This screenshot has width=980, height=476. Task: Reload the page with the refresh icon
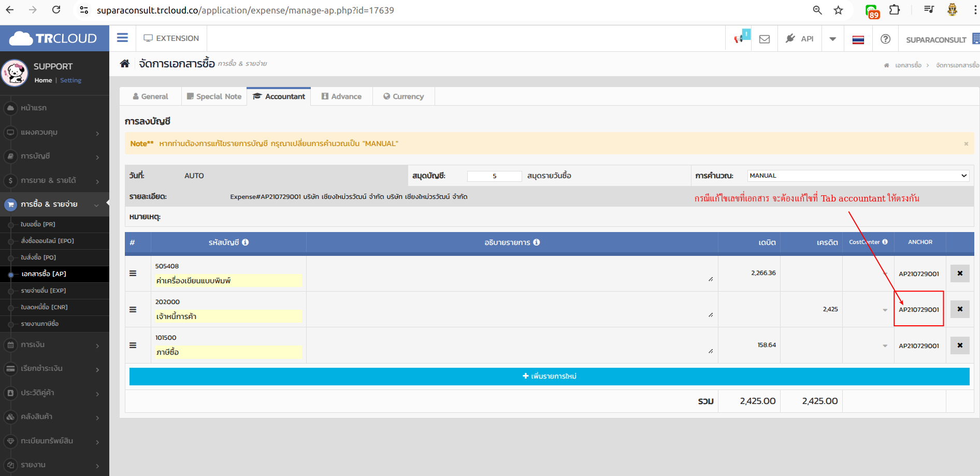56,10
